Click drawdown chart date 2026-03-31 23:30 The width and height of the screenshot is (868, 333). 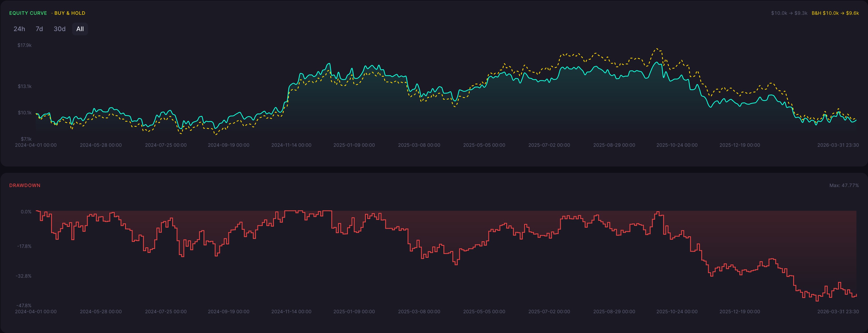(x=838, y=312)
